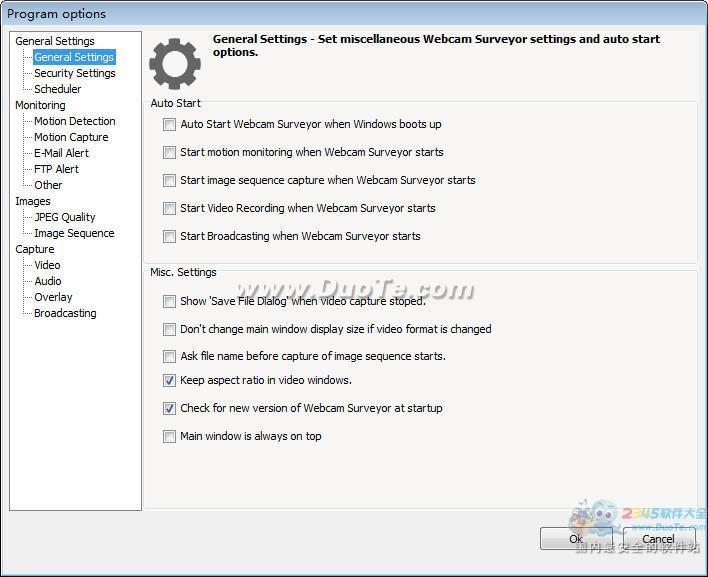This screenshot has height=577, width=708.
Task: Open Motion Detection settings
Action: (75, 121)
